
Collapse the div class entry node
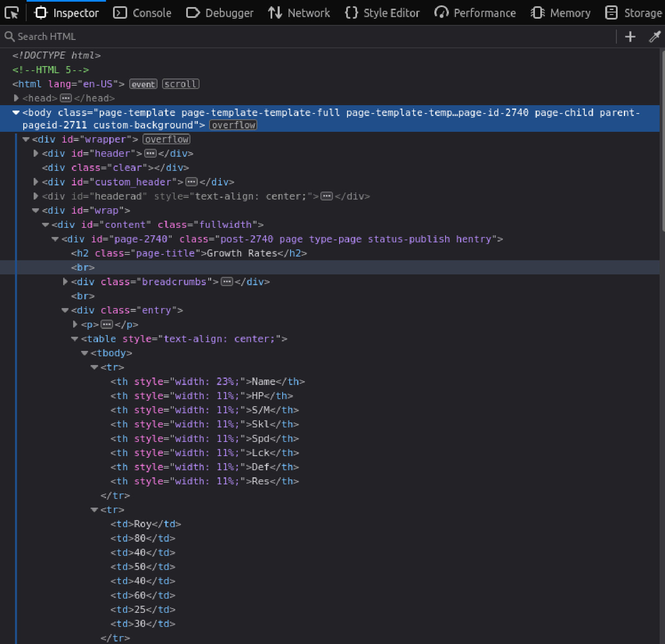pyautogui.click(x=65, y=311)
